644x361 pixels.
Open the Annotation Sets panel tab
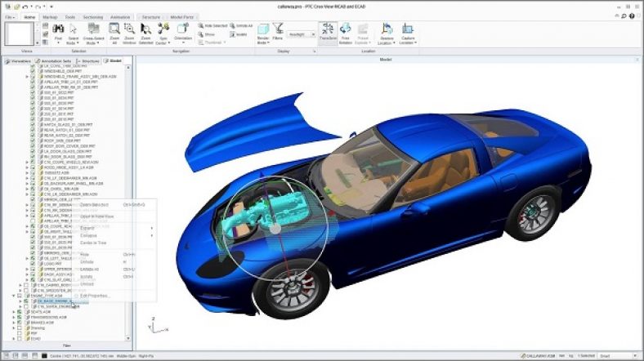56,60
